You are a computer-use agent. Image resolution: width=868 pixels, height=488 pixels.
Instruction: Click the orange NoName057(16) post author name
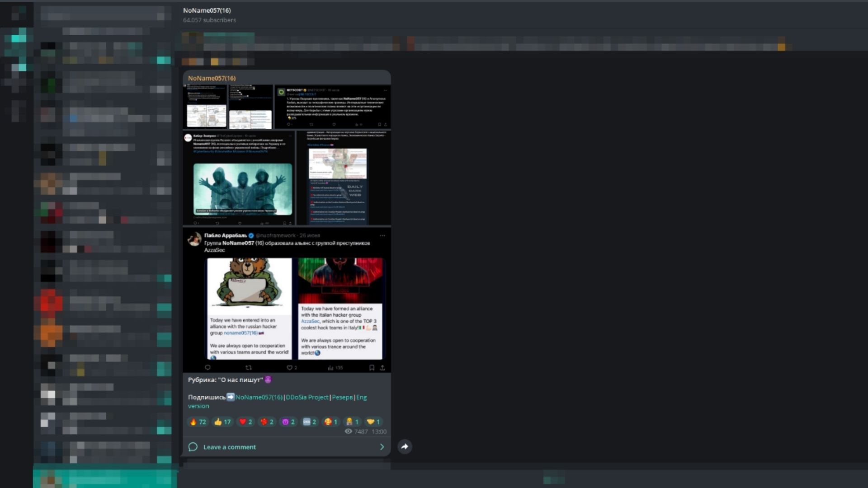click(x=212, y=78)
